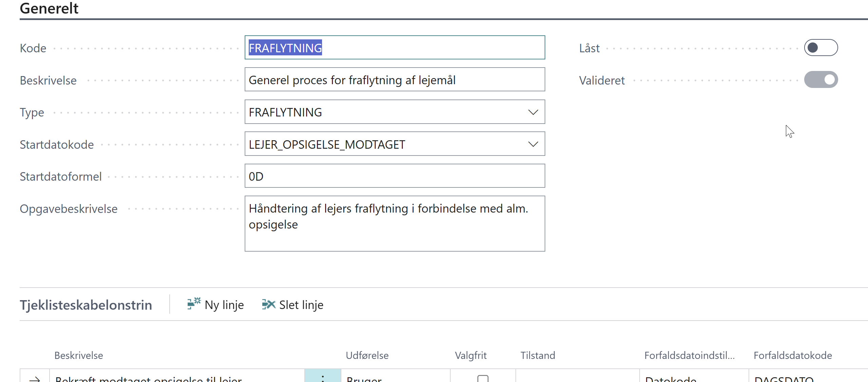The width and height of the screenshot is (868, 382).
Task: Click the Ny linje action
Action: (x=215, y=305)
